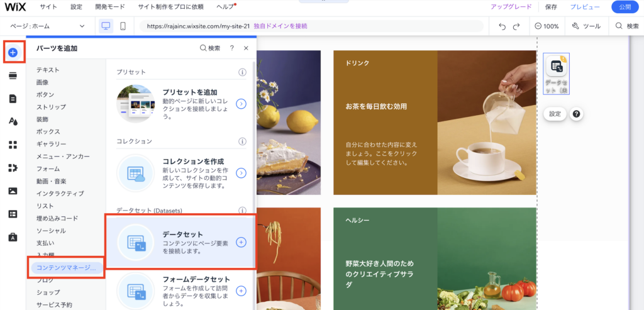Open the CMS table icon in sidebar
644x310 pixels.
point(13,214)
